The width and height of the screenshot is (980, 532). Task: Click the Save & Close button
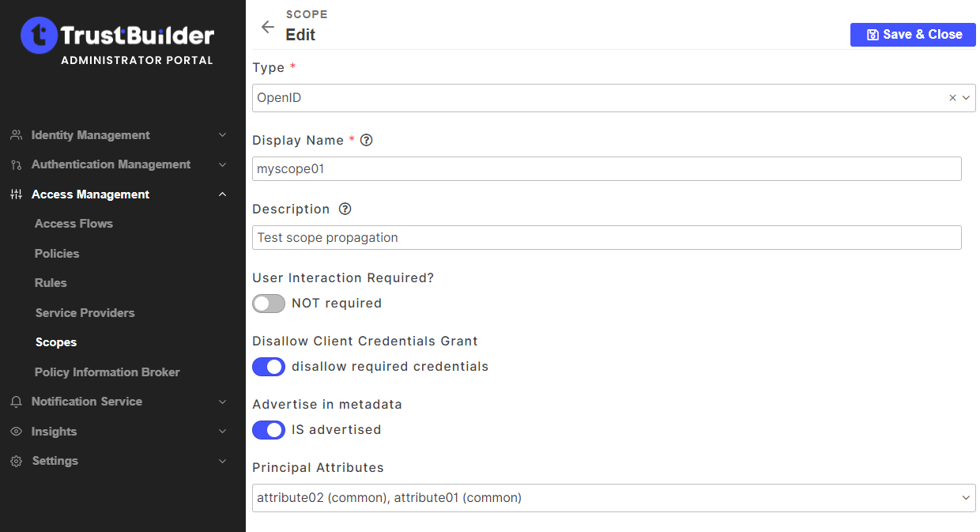click(x=913, y=35)
